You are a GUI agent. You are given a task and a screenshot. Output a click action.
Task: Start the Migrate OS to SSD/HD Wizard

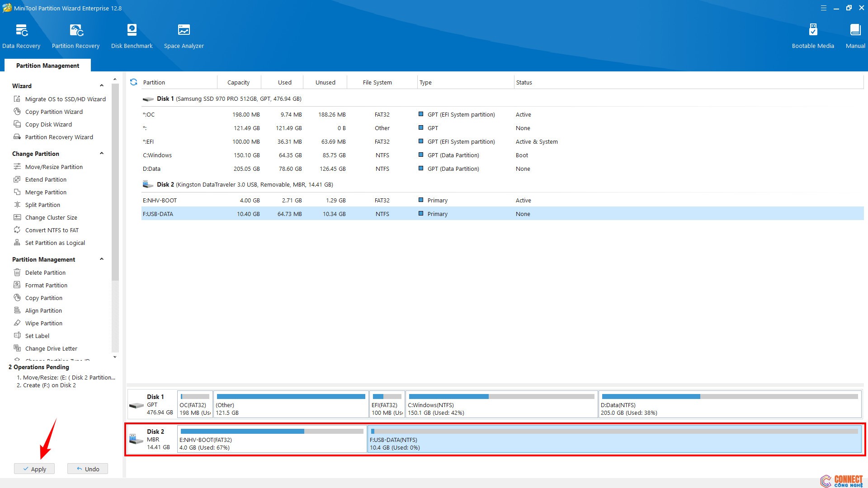[x=61, y=99]
